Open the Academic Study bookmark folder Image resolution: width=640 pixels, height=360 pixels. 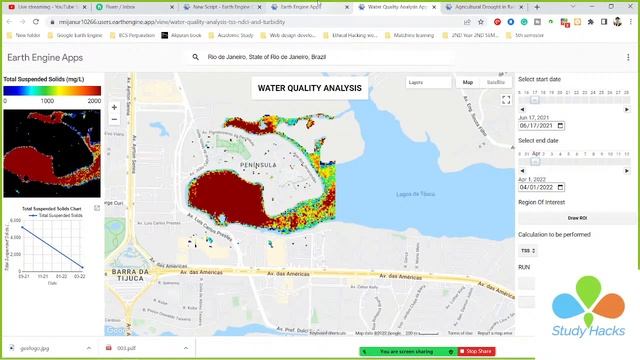coord(231,36)
